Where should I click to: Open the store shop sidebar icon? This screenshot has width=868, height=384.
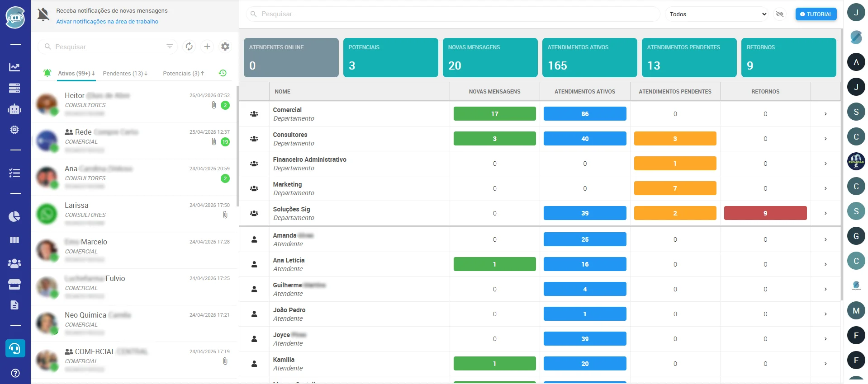(x=14, y=284)
